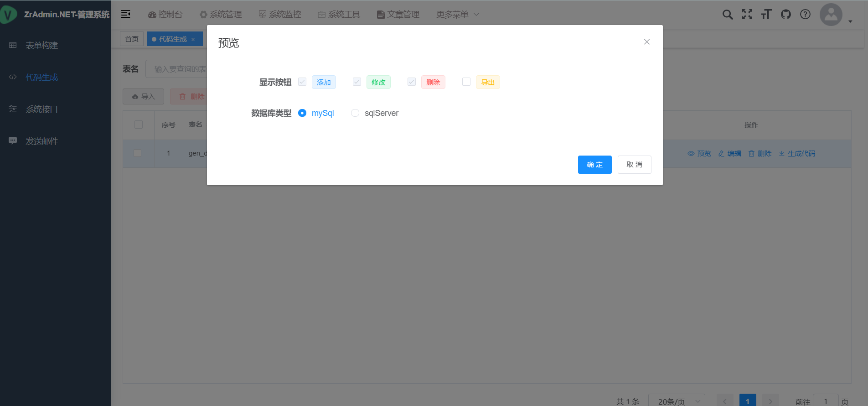Open the GitHub repository icon
868x406 pixels.
click(x=785, y=15)
